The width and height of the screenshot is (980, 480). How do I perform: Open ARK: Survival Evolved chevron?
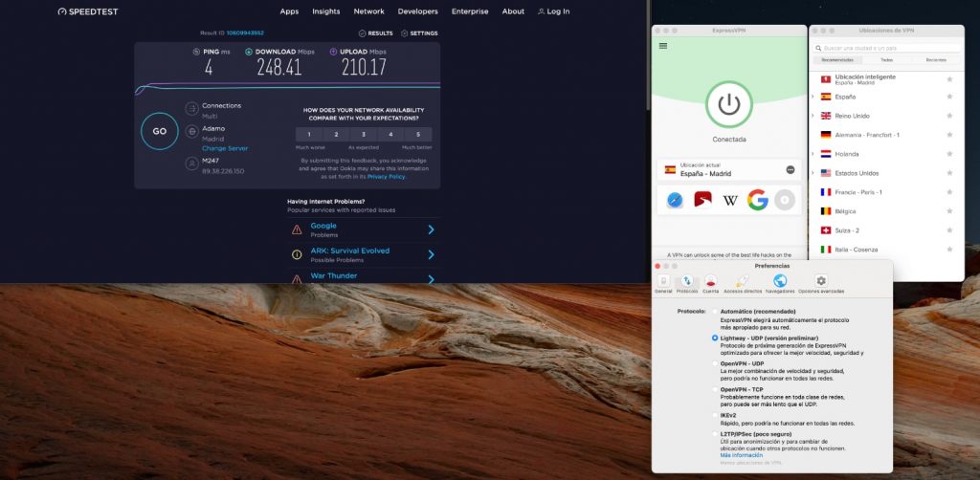pyautogui.click(x=432, y=254)
